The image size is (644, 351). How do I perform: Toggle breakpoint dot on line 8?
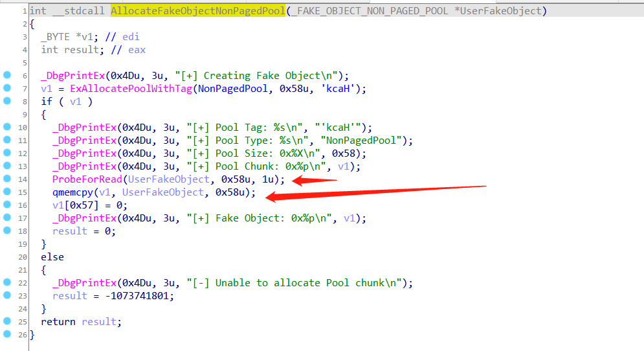click(x=7, y=100)
